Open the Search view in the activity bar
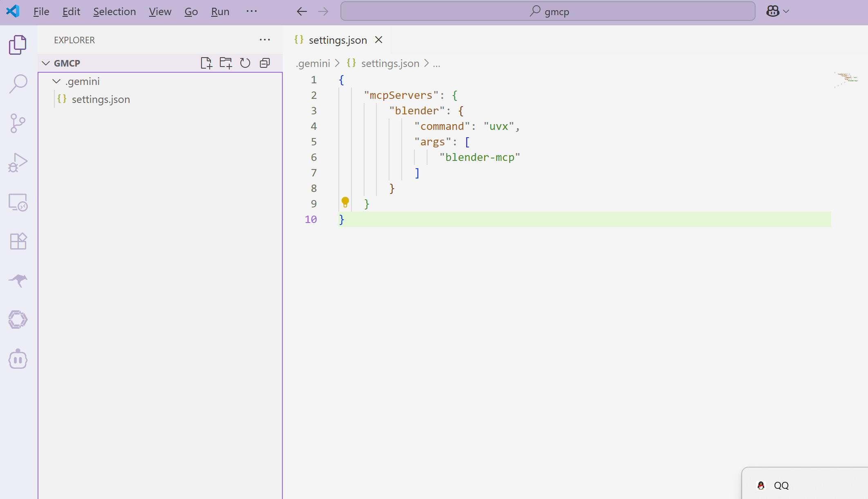This screenshot has width=868, height=499. click(18, 83)
